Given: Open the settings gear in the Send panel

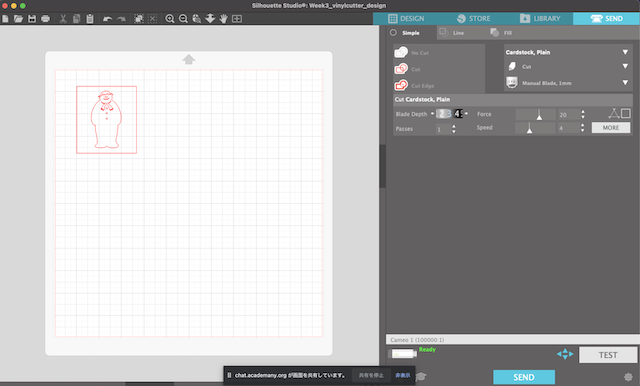Looking at the screenshot, I should 628,377.
